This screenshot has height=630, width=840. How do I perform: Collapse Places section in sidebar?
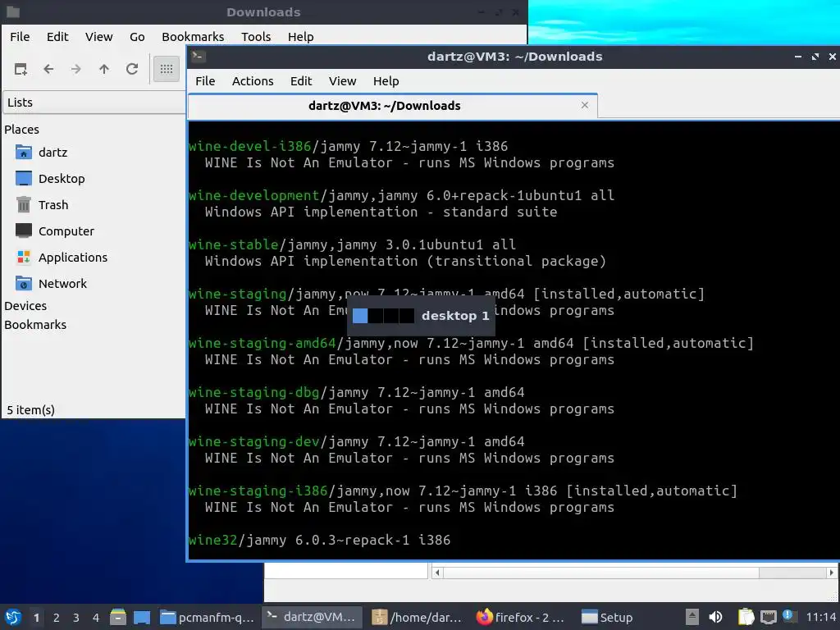tap(21, 130)
